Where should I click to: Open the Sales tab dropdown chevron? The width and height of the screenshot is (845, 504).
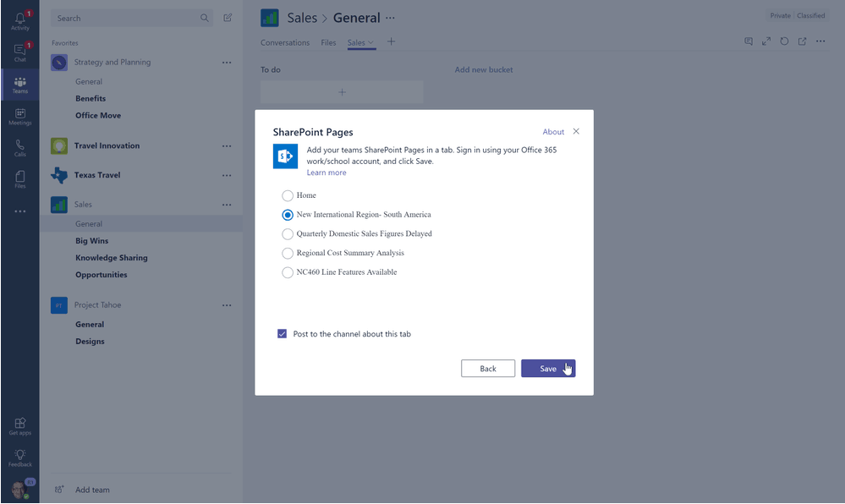pos(370,42)
